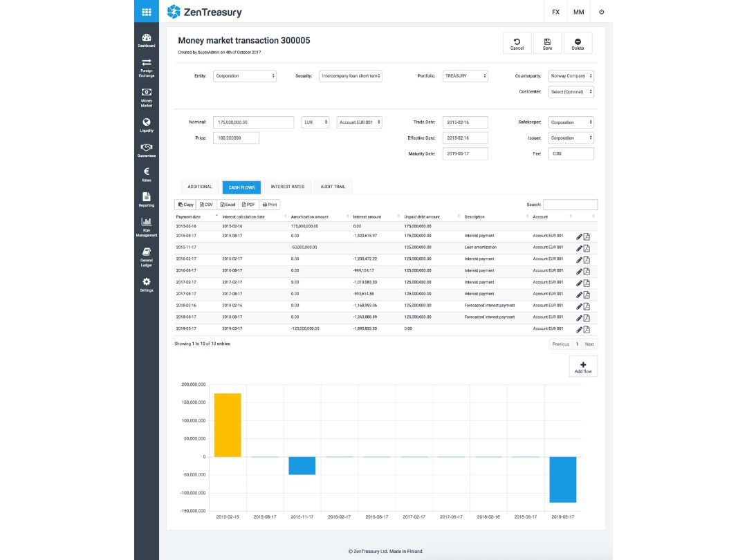Edit the 2015-08-17 interest payment row
The height and width of the screenshot is (560, 747).
580,236
